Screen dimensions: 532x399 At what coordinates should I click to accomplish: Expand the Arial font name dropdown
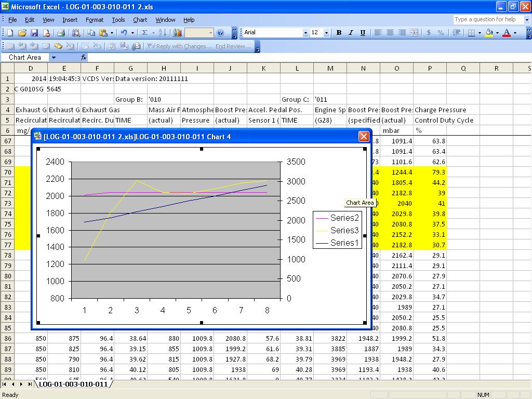(305, 33)
